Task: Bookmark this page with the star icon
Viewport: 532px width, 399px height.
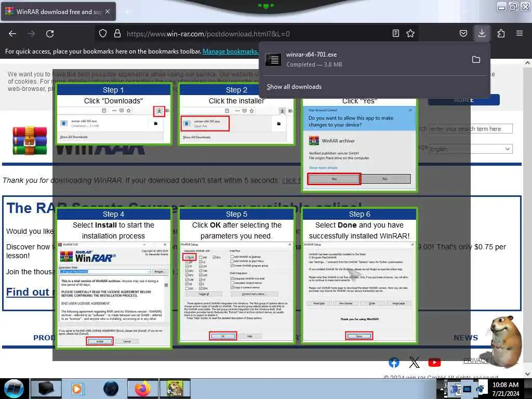Action: pyautogui.click(x=410, y=34)
